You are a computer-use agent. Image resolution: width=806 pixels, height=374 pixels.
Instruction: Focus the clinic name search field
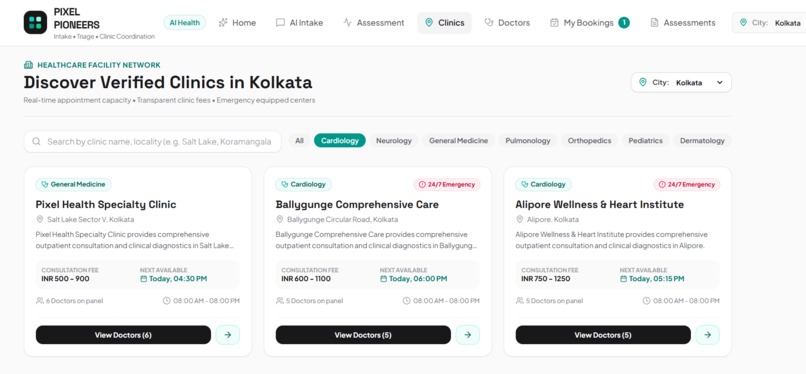153,141
